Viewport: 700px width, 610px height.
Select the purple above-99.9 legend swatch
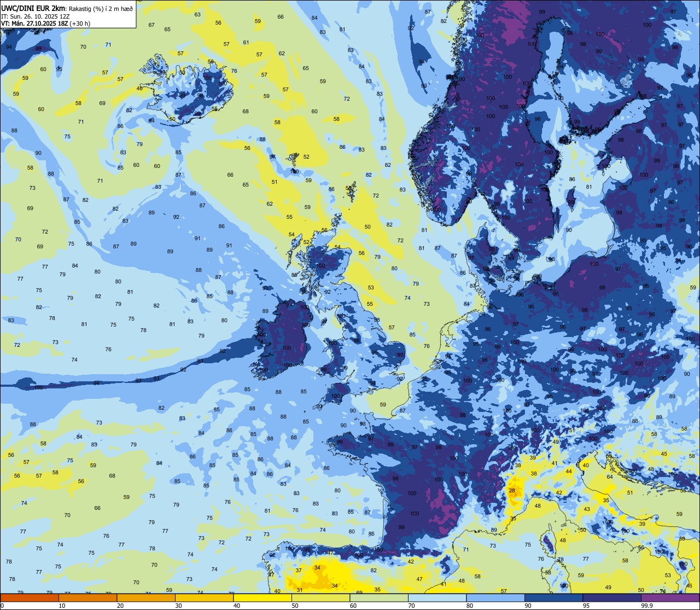(670, 597)
